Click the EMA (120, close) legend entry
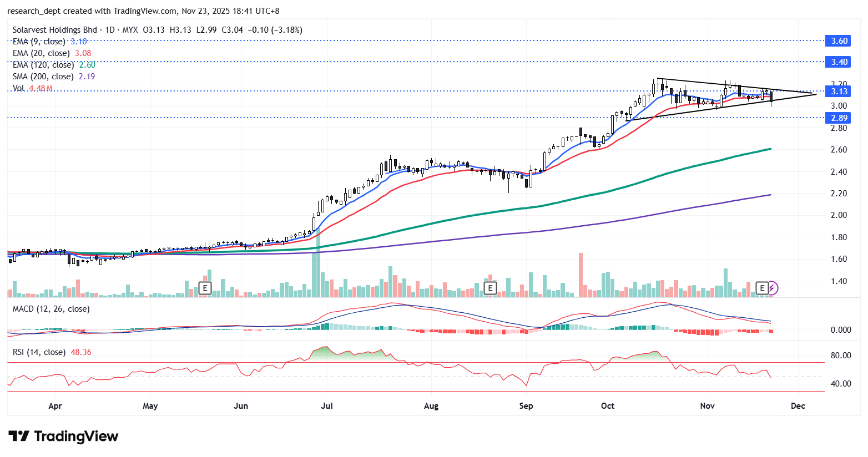Viewport: 868px width, 457px height. (x=43, y=65)
